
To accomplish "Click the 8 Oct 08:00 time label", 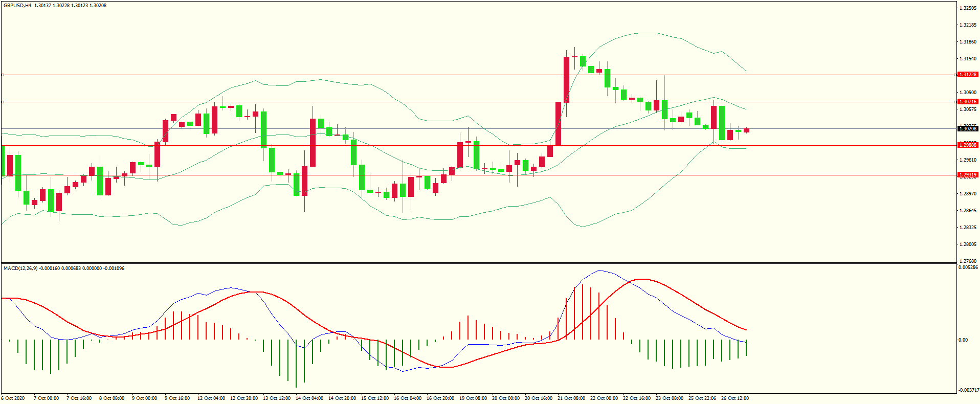I will [x=112, y=398].
